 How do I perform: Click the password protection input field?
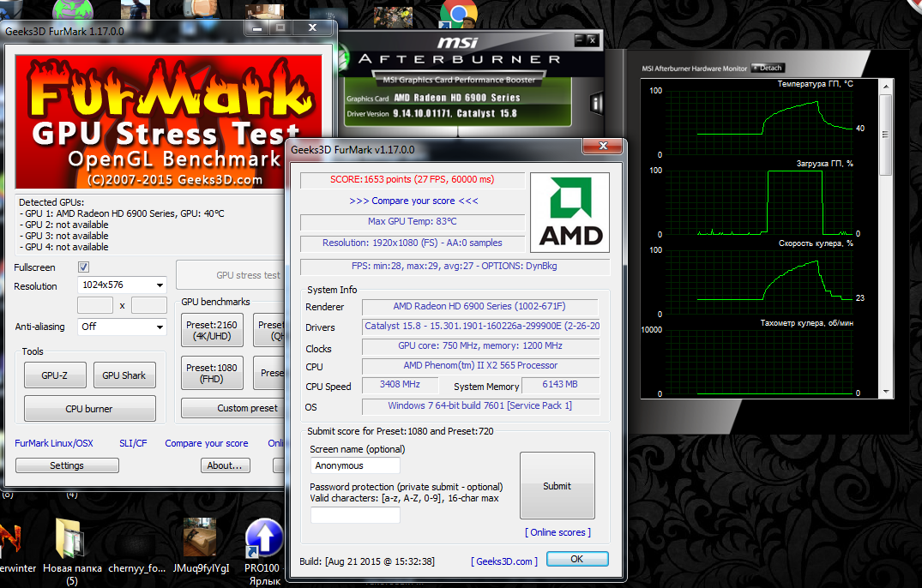[x=355, y=515]
